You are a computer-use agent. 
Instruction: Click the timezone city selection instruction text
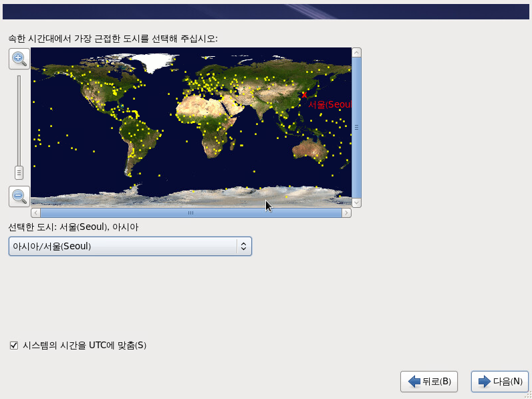coord(113,39)
